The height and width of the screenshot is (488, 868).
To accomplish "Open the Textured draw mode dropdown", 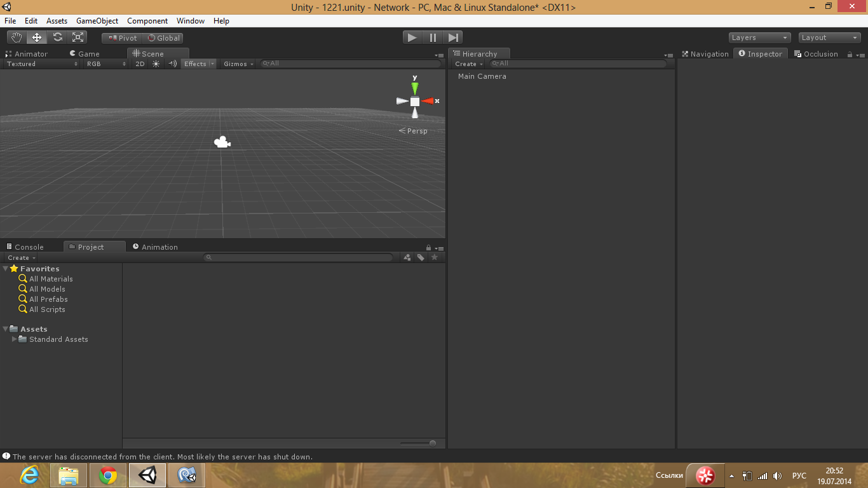I will pos(42,64).
